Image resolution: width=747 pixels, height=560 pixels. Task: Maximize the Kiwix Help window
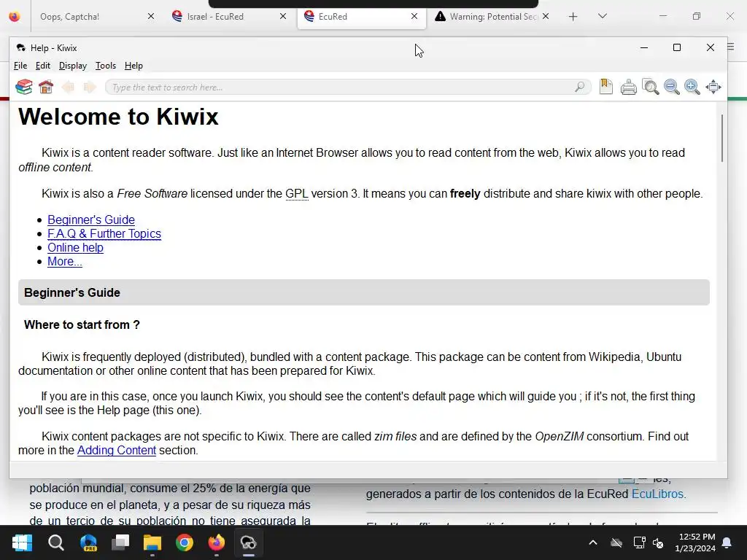(x=676, y=47)
